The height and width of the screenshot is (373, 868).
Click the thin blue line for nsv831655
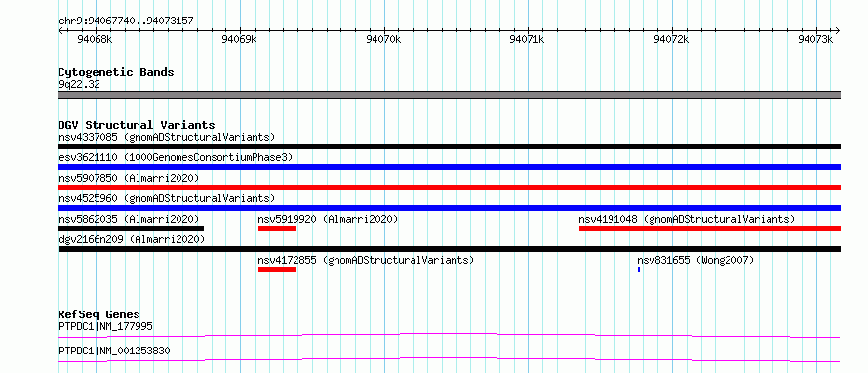point(739,269)
